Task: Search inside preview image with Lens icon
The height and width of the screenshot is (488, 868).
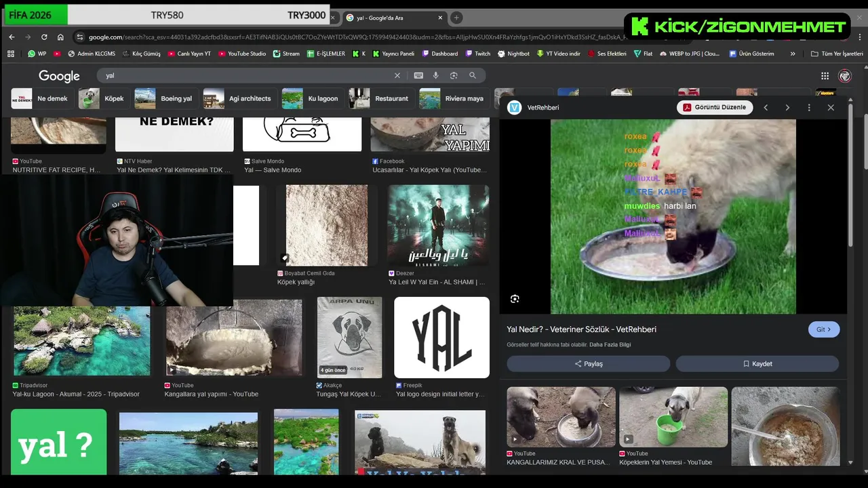Action: pyautogui.click(x=515, y=299)
